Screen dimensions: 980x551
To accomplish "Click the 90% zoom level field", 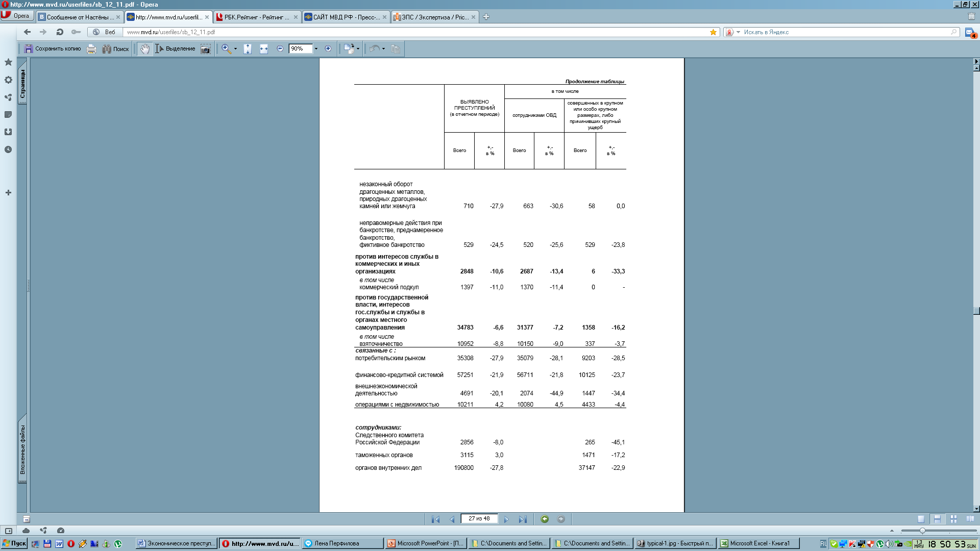I will 300,48.
